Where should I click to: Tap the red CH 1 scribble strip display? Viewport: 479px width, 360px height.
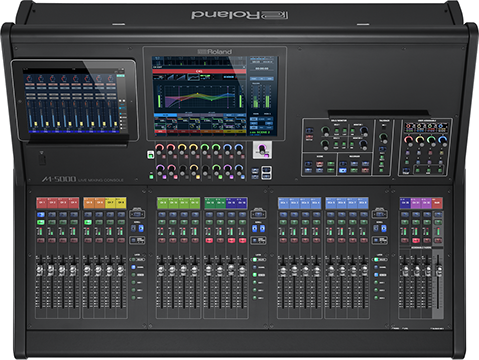point(42,202)
